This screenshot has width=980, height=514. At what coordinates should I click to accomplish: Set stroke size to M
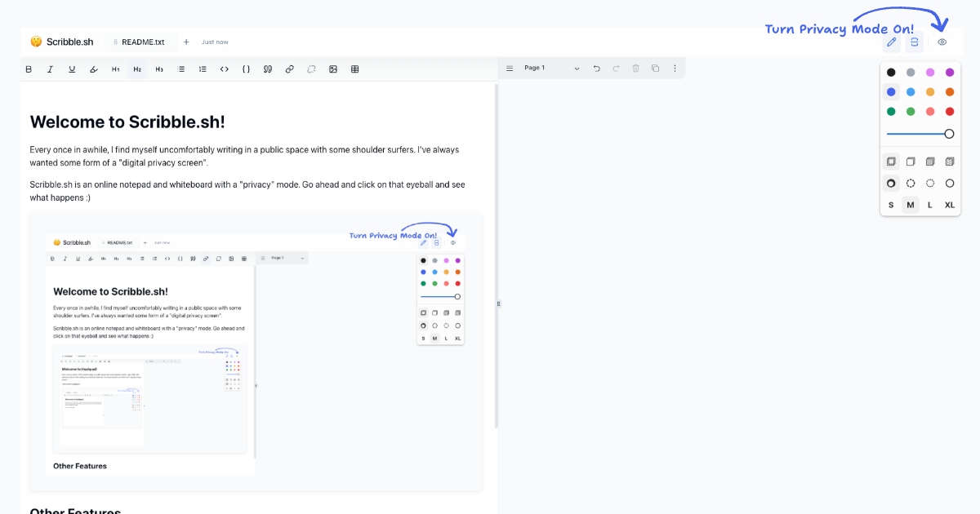click(x=911, y=205)
